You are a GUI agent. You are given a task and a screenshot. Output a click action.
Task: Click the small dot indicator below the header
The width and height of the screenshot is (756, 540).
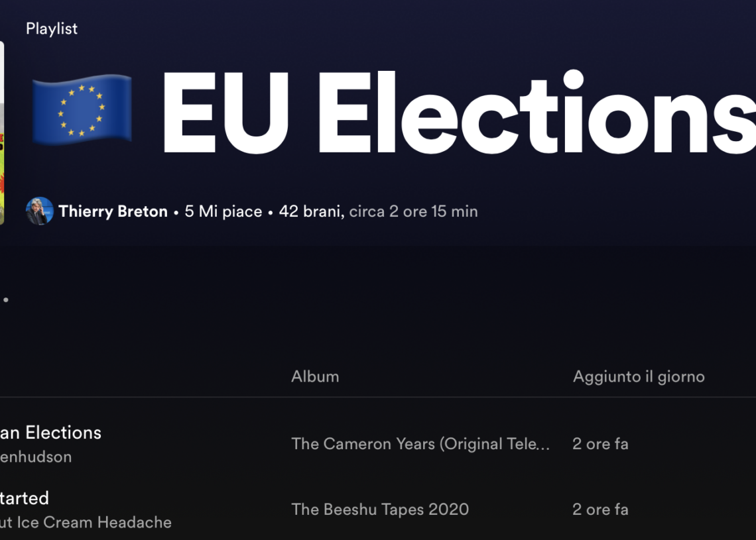[6, 299]
